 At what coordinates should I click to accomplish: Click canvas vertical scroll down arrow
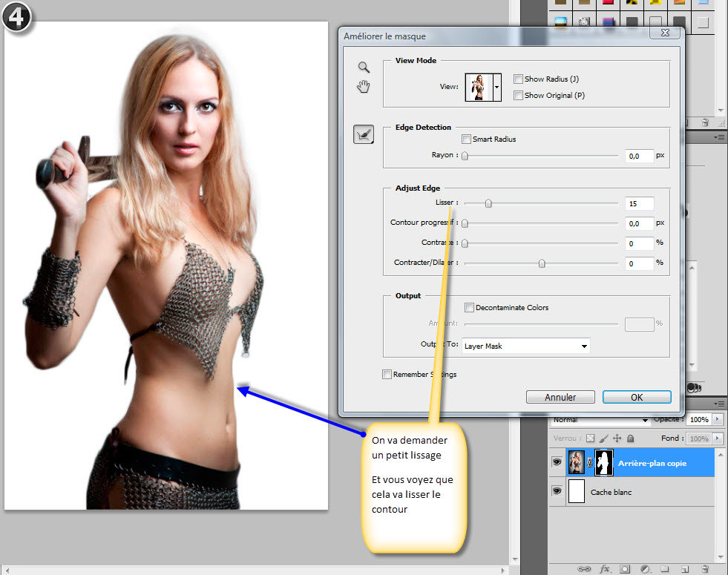(x=514, y=559)
